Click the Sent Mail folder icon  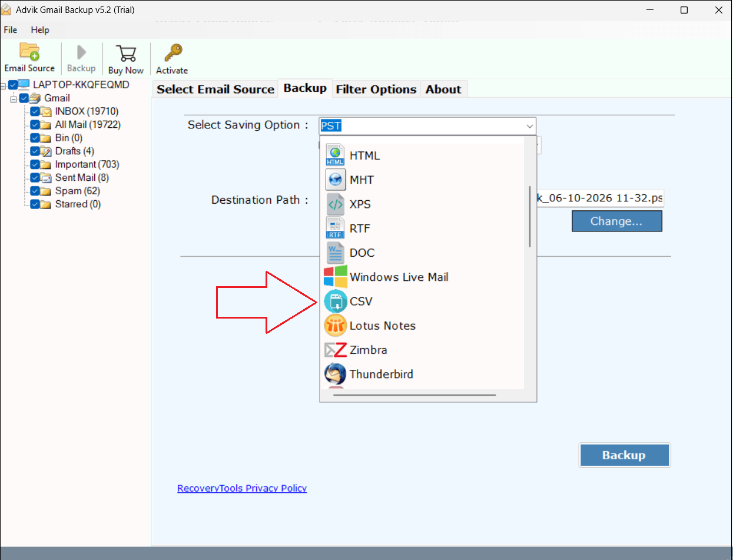pos(46,178)
